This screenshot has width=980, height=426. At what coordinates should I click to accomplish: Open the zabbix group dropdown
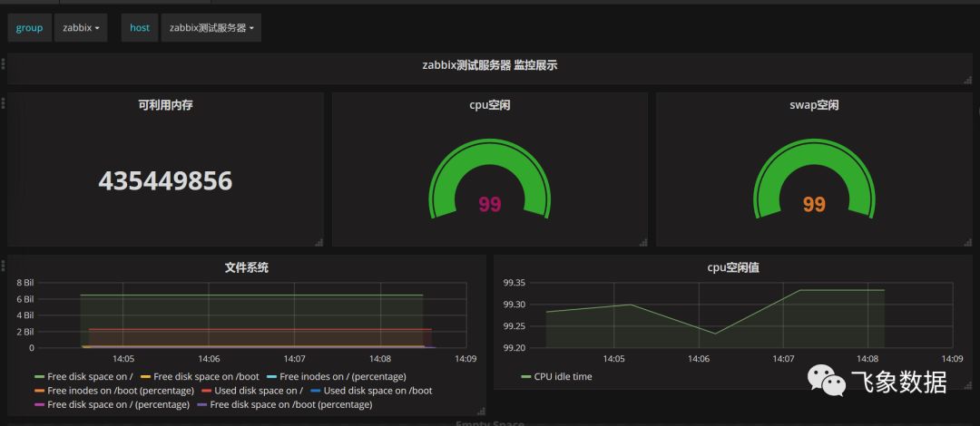point(81,27)
